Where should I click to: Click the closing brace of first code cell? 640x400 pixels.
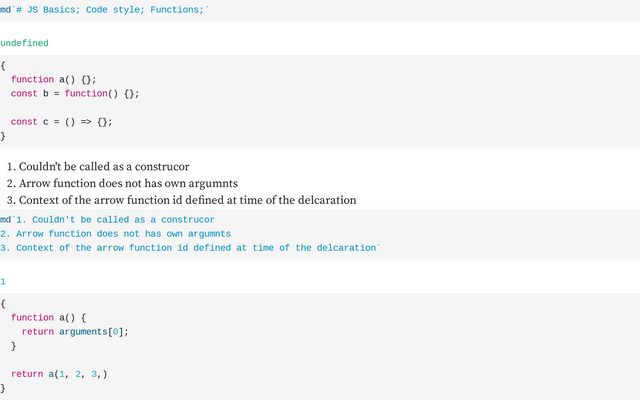(x=3, y=136)
